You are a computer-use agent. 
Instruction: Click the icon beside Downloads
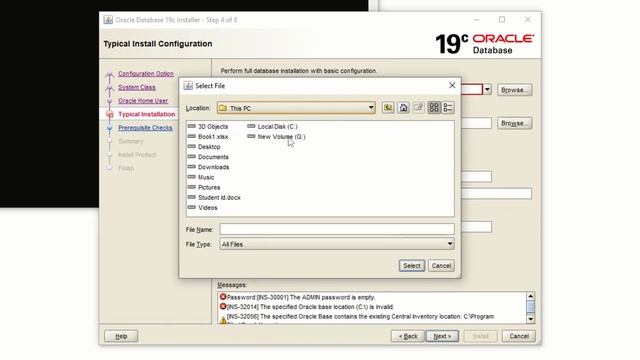pyautogui.click(x=191, y=167)
